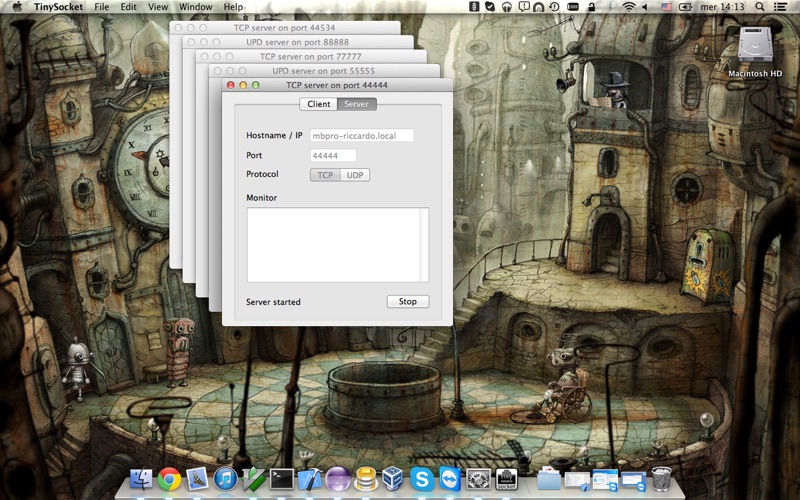Open iTunes from the dock
The width and height of the screenshot is (800, 500).
(x=225, y=480)
